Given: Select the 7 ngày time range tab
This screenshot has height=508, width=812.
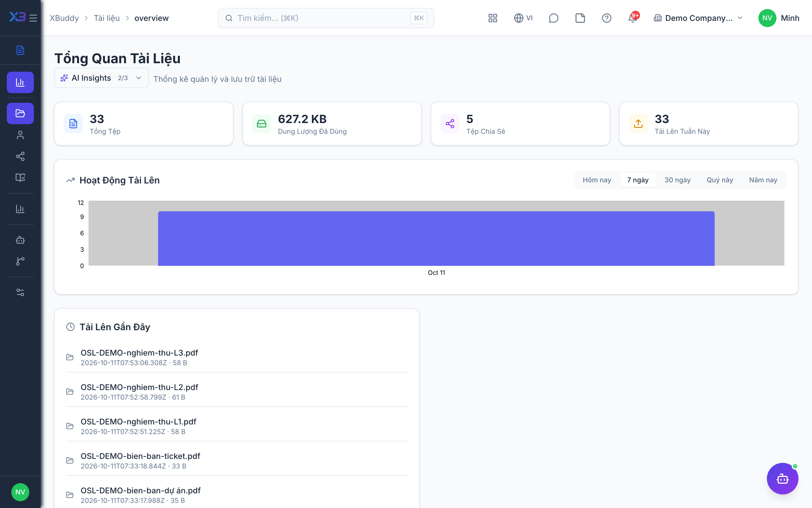Looking at the screenshot, I should [x=638, y=180].
